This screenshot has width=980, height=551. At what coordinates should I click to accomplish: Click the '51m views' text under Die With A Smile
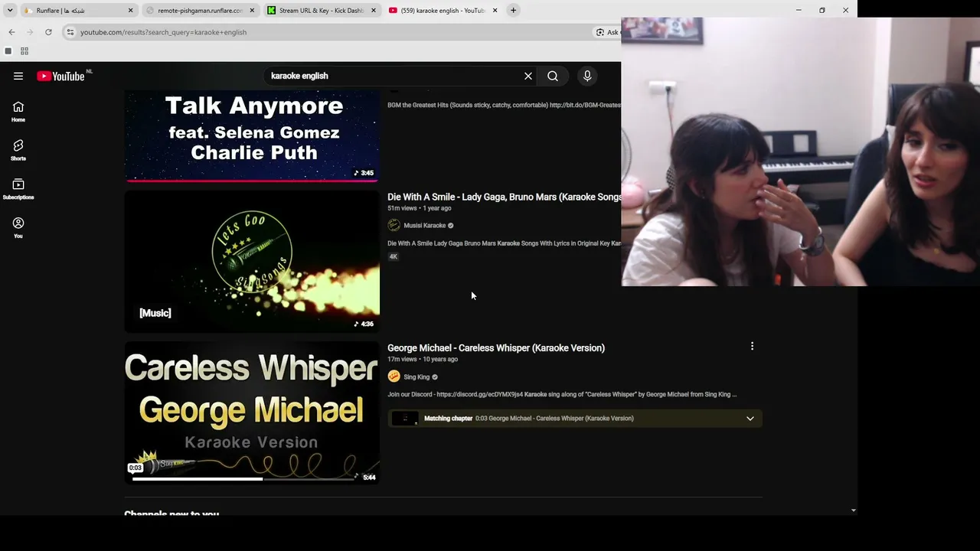click(402, 208)
